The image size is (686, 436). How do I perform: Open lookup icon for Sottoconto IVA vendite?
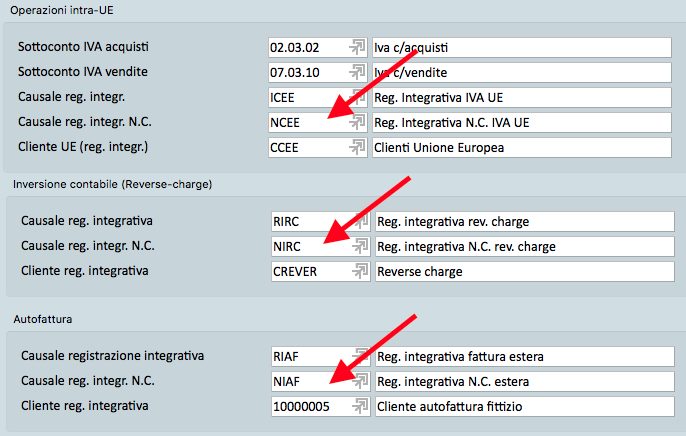click(x=357, y=73)
